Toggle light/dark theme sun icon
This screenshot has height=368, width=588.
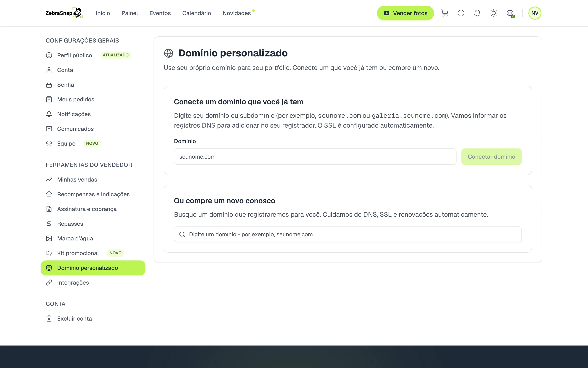[x=493, y=13]
